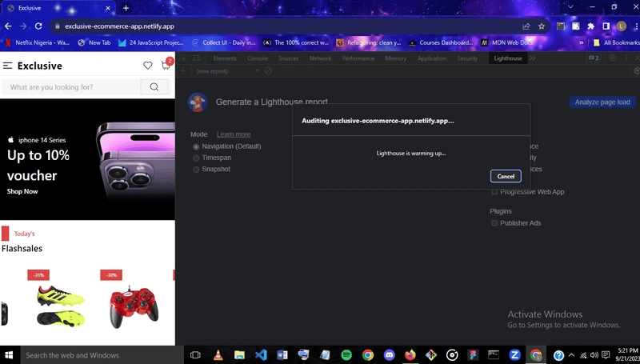The height and width of the screenshot is (364, 640).
Task: Bookmark this page with the star icon
Action: coord(542,26)
